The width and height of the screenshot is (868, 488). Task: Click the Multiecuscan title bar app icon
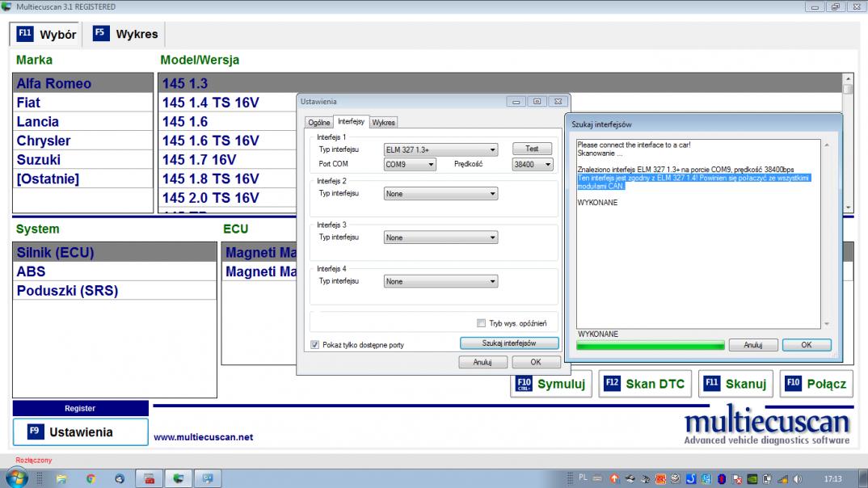(x=6, y=6)
